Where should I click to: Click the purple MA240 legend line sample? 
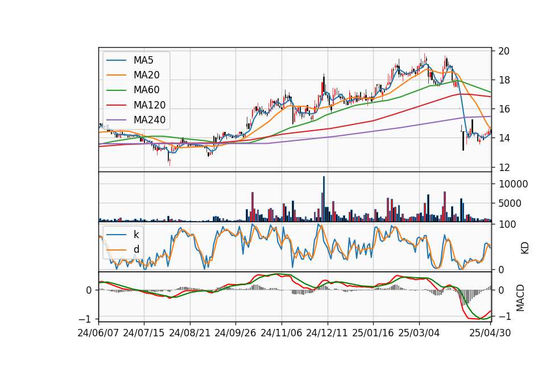click(x=116, y=120)
